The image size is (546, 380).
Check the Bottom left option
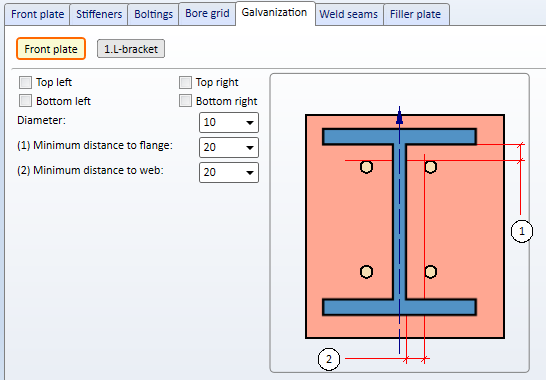[x=25, y=101]
